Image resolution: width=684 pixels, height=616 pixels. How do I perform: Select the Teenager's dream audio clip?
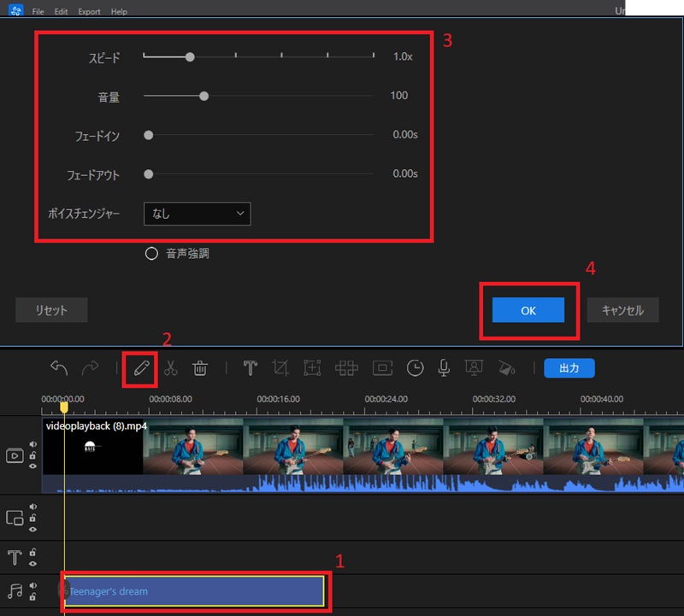click(194, 591)
